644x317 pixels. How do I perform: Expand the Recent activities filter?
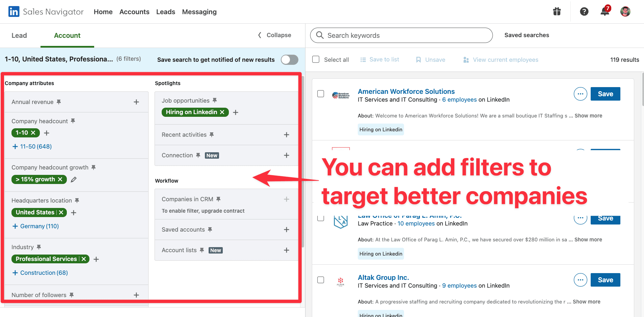[287, 135]
